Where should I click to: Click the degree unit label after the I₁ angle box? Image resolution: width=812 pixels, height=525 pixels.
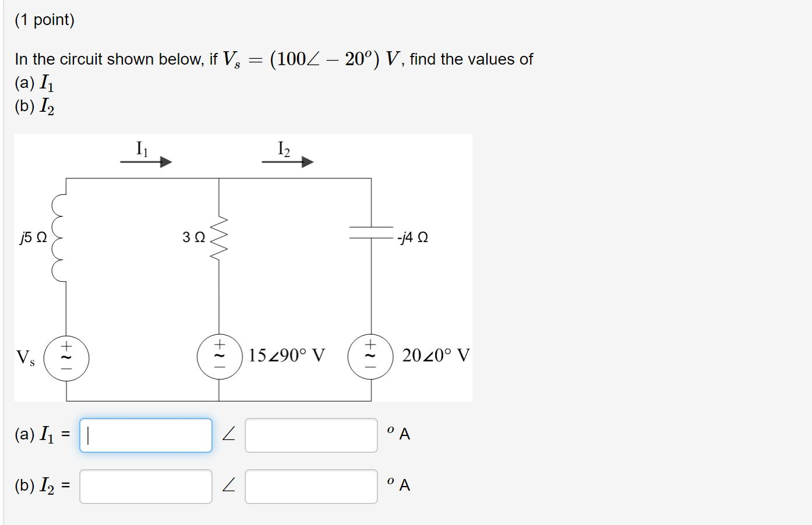click(x=398, y=432)
